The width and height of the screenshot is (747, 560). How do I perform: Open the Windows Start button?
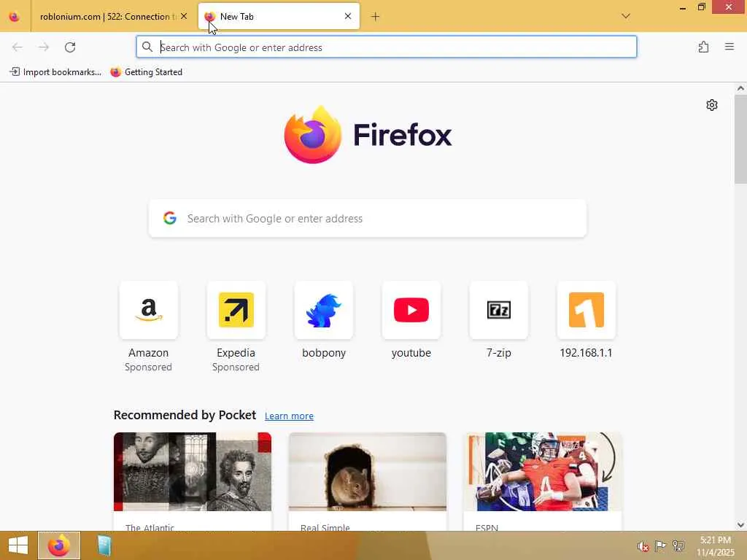18,545
